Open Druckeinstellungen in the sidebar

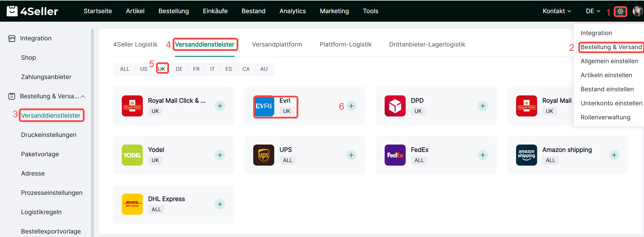pos(48,135)
